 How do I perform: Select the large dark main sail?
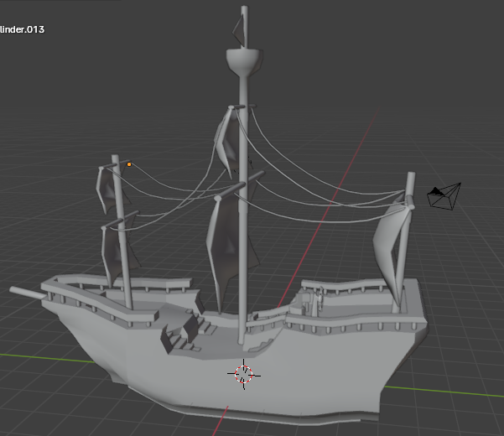click(226, 247)
